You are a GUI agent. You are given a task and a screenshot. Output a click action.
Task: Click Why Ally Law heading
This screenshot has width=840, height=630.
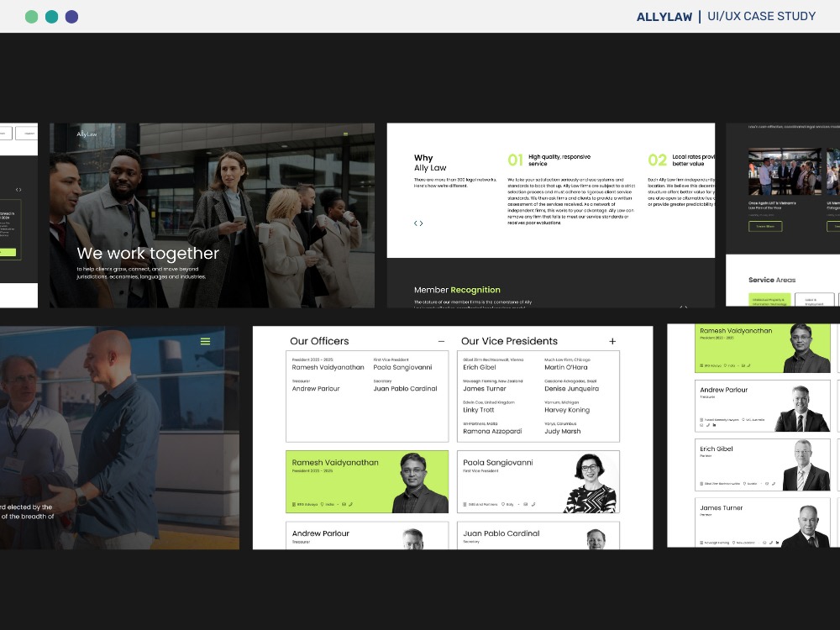[x=430, y=162]
